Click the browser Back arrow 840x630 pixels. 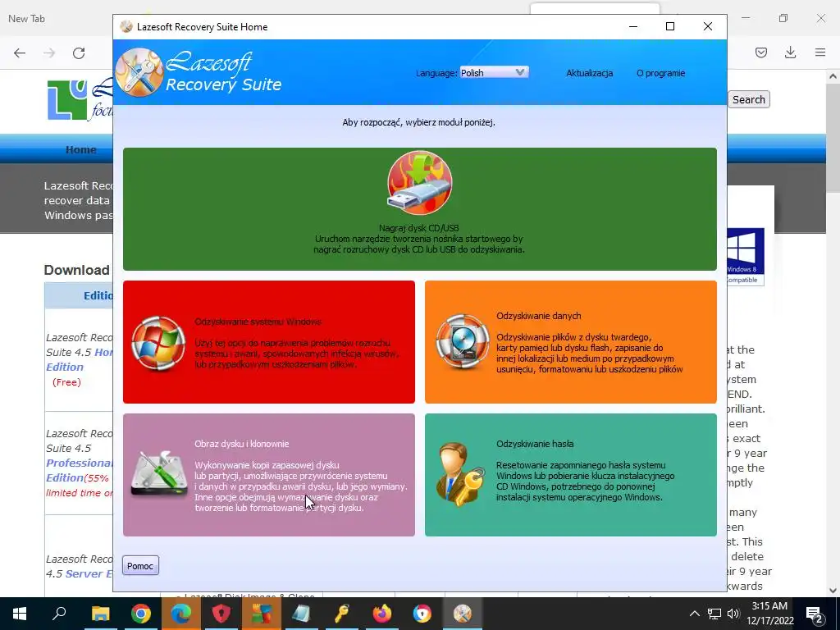point(20,53)
